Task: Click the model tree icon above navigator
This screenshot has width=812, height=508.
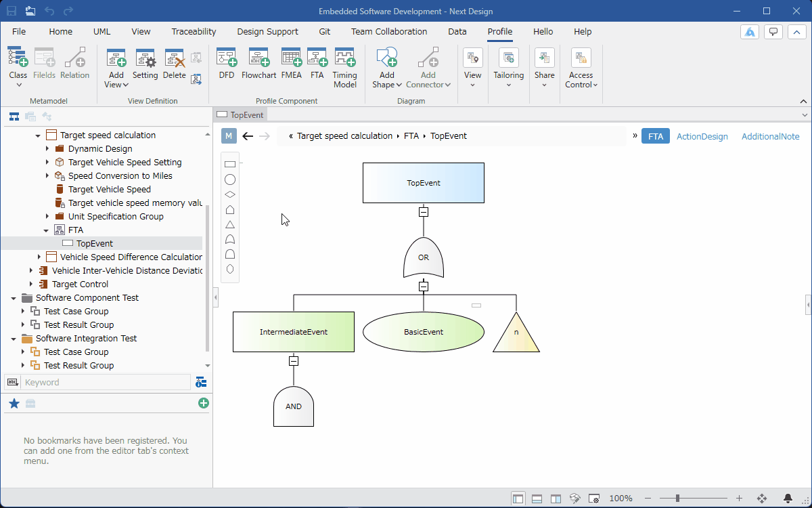Action: tap(14, 117)
